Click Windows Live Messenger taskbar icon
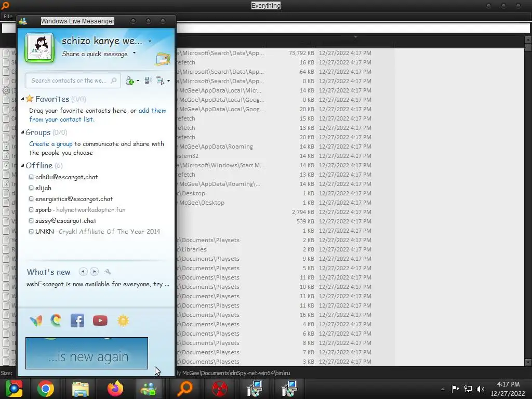Image resolution: width=532 pixels, height=399 pixels. 149,389
